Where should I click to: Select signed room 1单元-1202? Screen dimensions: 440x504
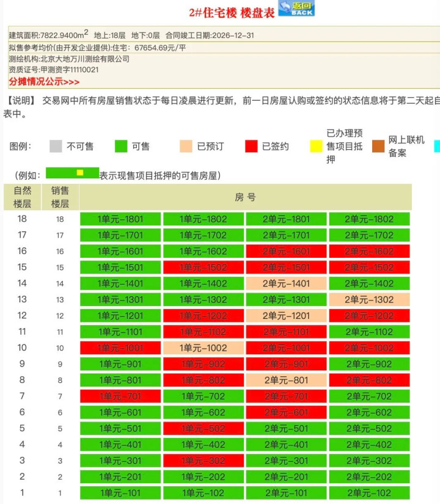pyautogui.click(x=204, y=316)
